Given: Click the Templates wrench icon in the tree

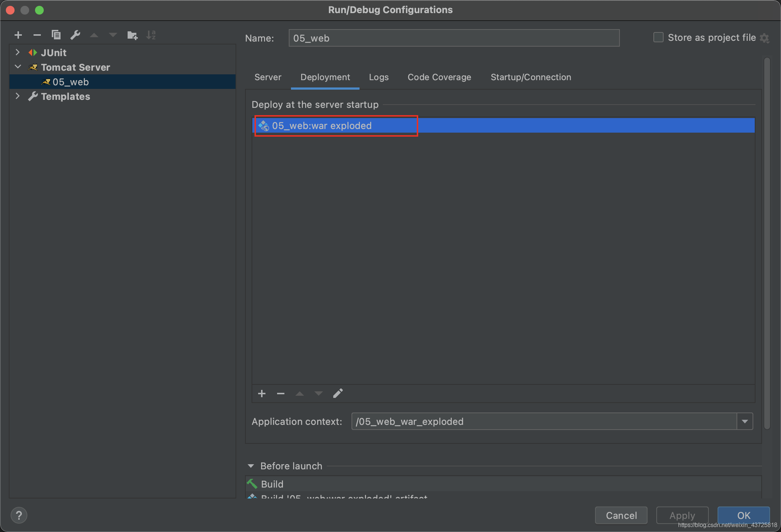Looking at the screenshot, I should coord(33,96).
